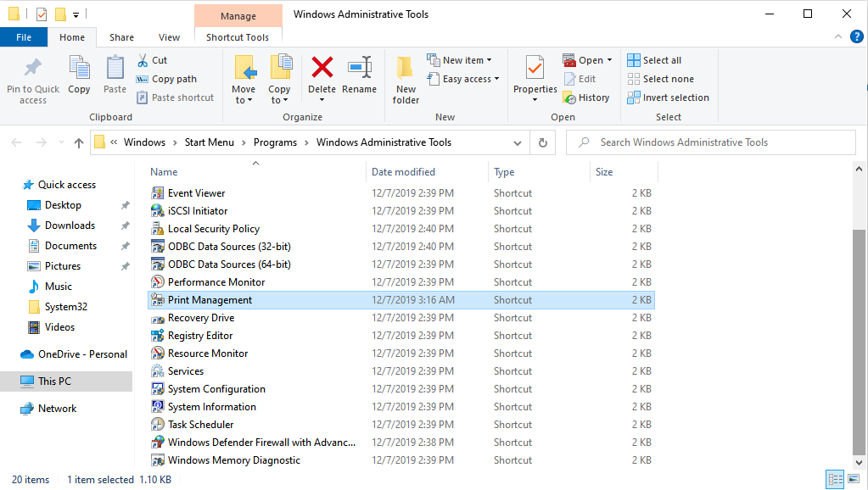
Task: Click Programs in the address breadcrumb
Action: tap(275, 142)
